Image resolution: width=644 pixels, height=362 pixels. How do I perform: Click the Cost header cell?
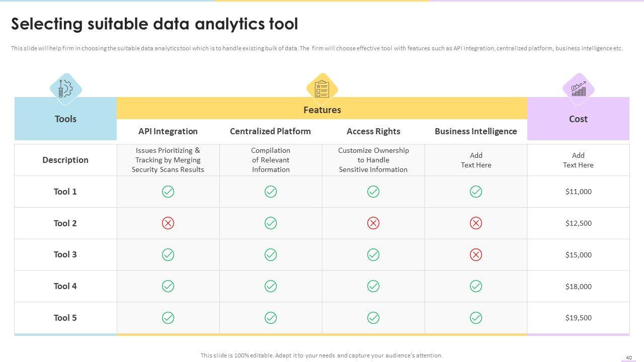click(578, 119)
